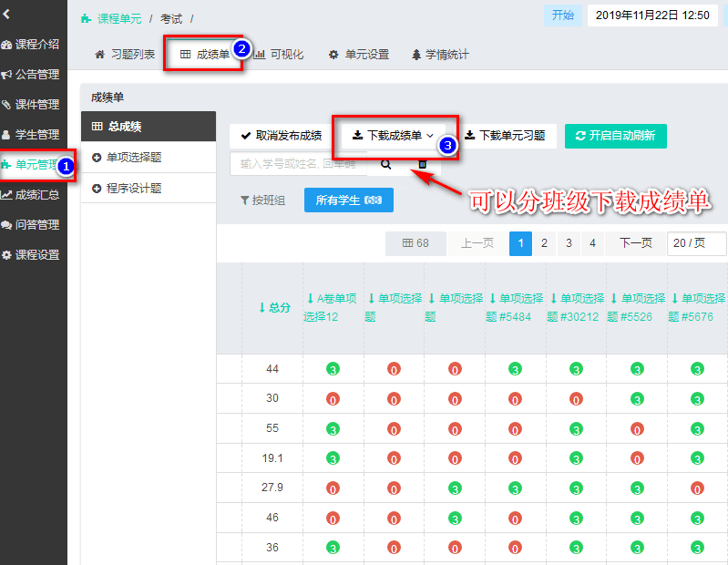Click the trash clear icon
This screenshot has width=728, height=565.
[422, 164]
